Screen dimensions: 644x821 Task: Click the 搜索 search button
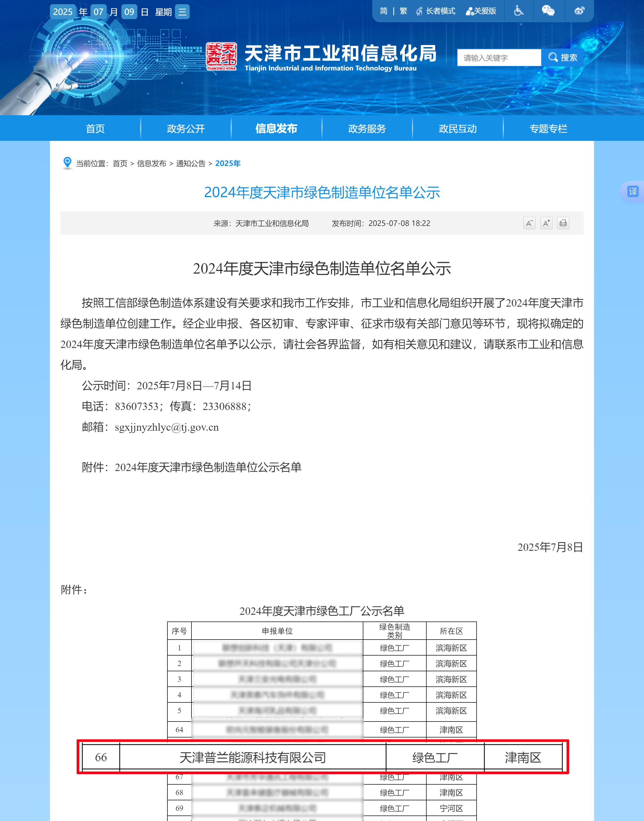pyautogui.click(x=563, y=58)
